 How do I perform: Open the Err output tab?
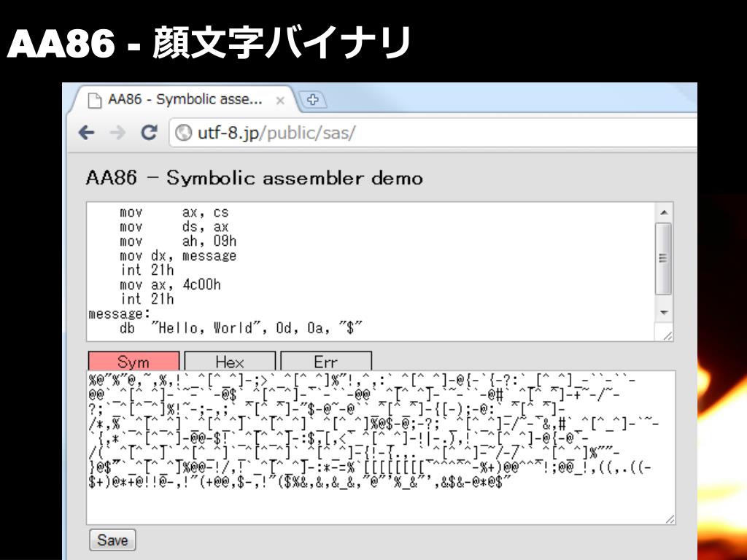[x=326, y=362]
